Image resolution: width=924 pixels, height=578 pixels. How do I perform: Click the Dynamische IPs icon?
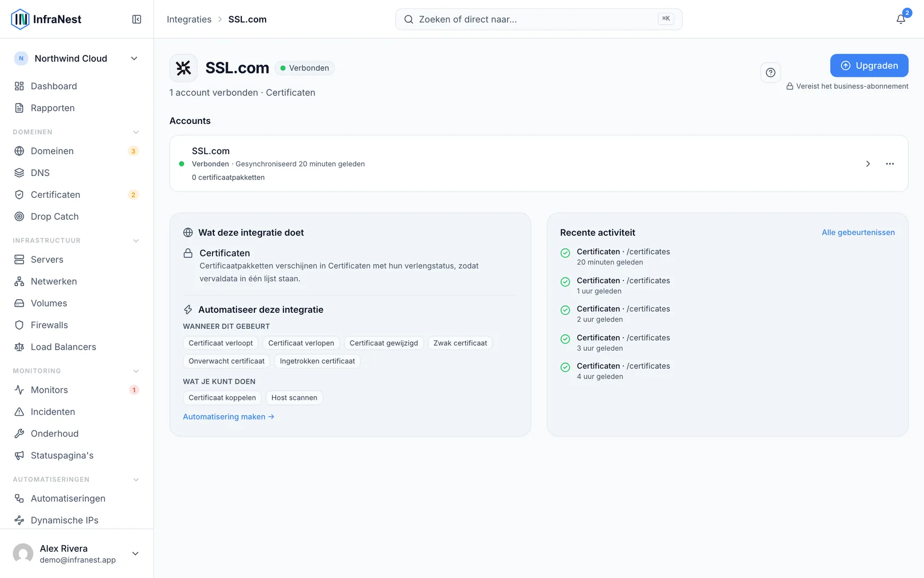pyautogui.click(x=19, y=520)
